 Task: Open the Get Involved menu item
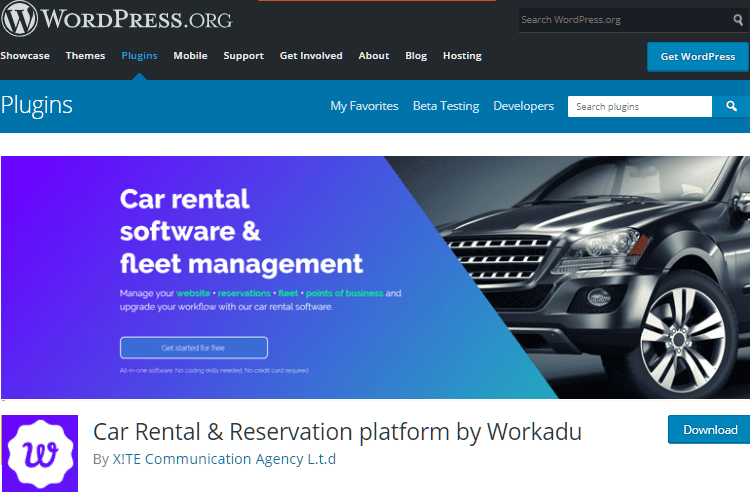click(311, 56)
